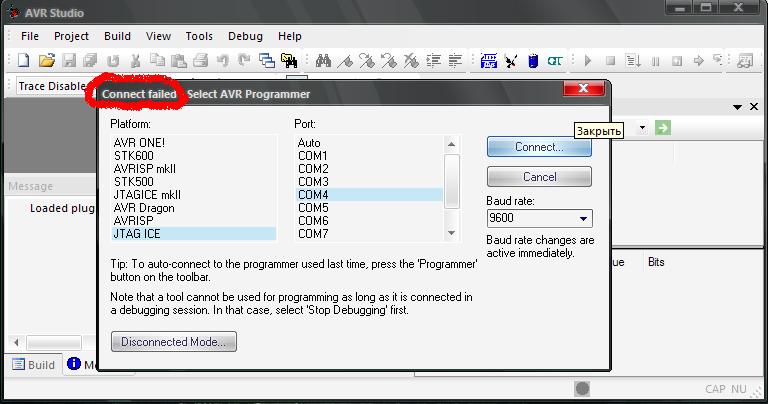
Task: Click the Print icon
Action: pos(200,61)
